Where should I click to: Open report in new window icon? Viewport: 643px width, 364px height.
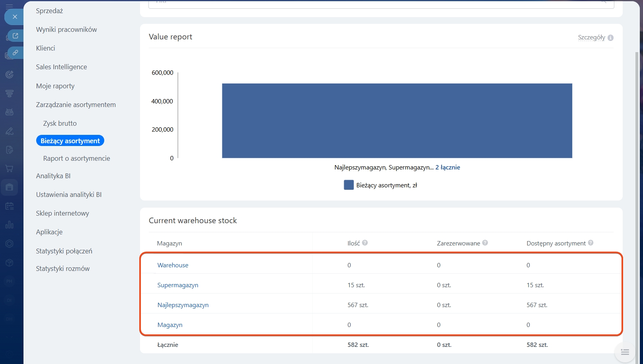[x=16, y=36]
